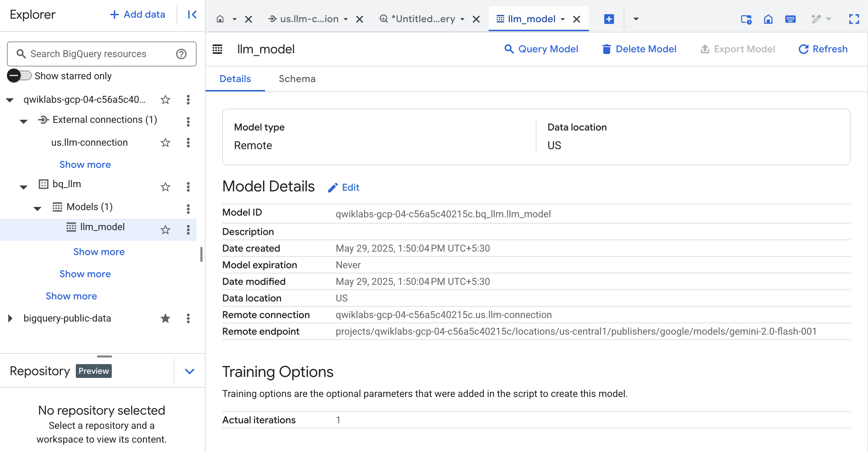Click Show more under llm_model
This screenshot has width=868, height=452.
pos(99,252)
